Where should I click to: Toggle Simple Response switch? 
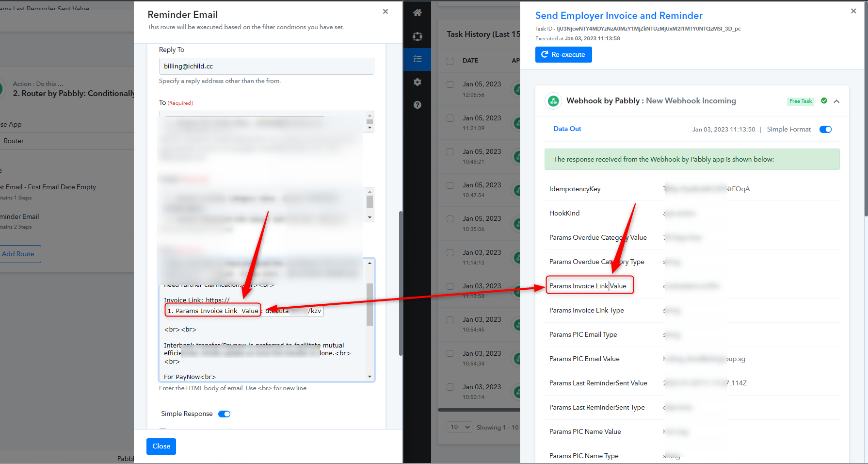coord(224,414)
